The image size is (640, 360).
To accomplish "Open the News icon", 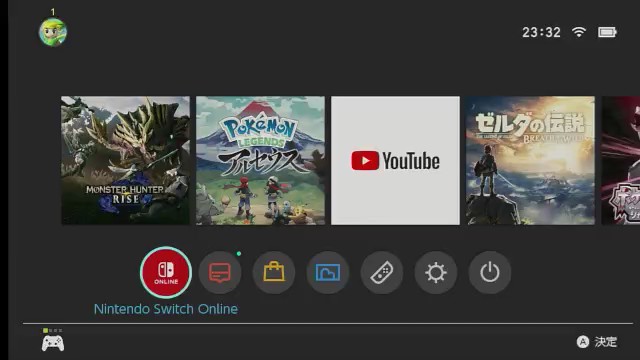I will point(220,272).
